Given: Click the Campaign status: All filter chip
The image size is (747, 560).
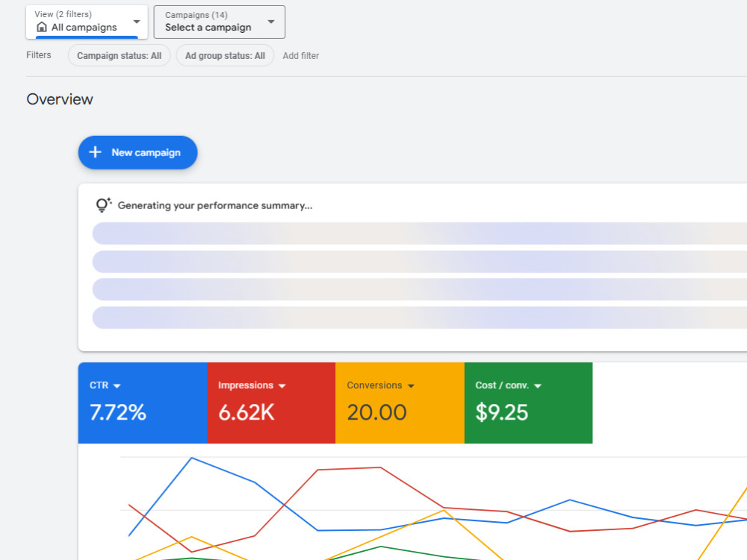Looking at the screenshot, I should [x=119, y=56].
